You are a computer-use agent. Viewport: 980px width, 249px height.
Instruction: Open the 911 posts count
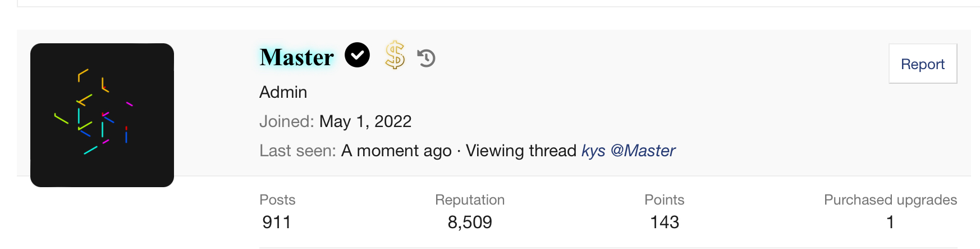pos(277,222)
